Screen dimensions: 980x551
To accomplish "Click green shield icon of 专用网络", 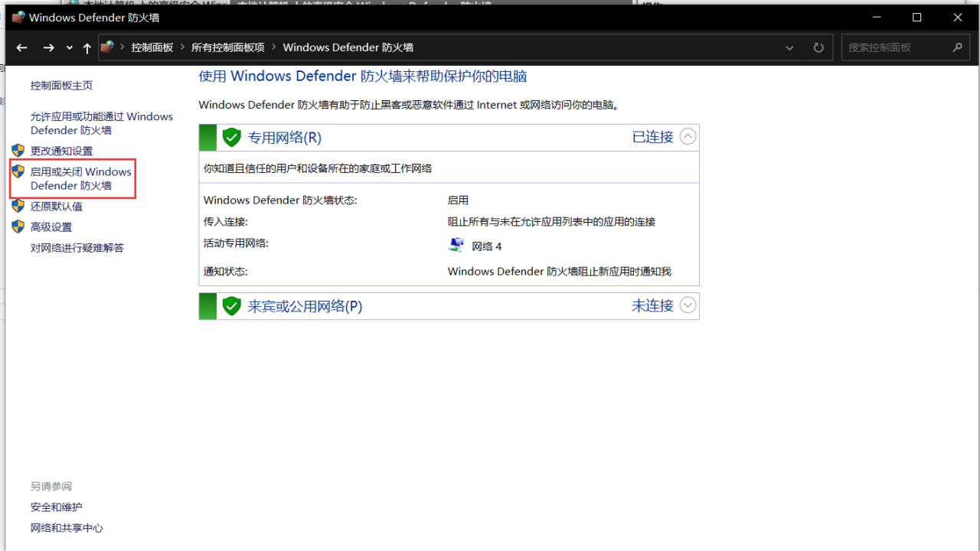I will point(232,138).
